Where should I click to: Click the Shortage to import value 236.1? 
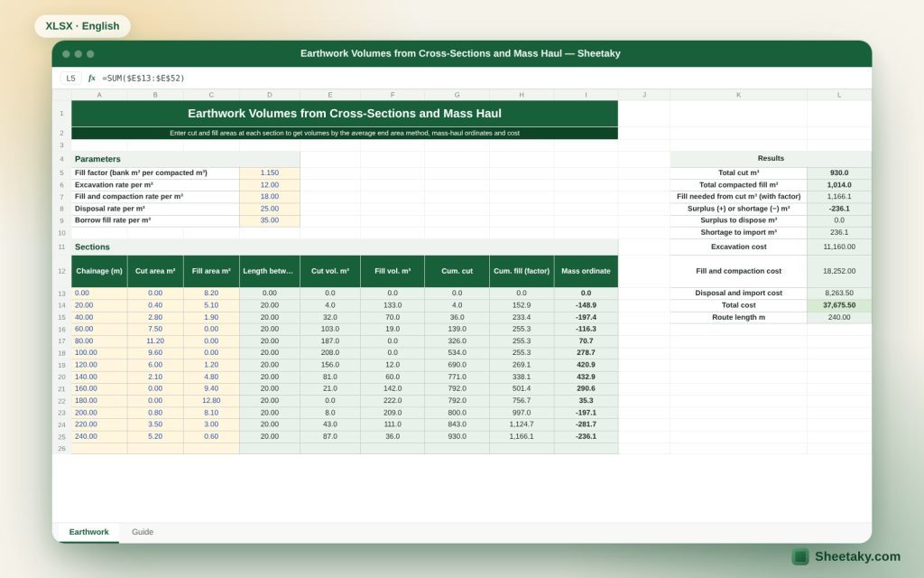pyautogui.click(x=839, y=232)
